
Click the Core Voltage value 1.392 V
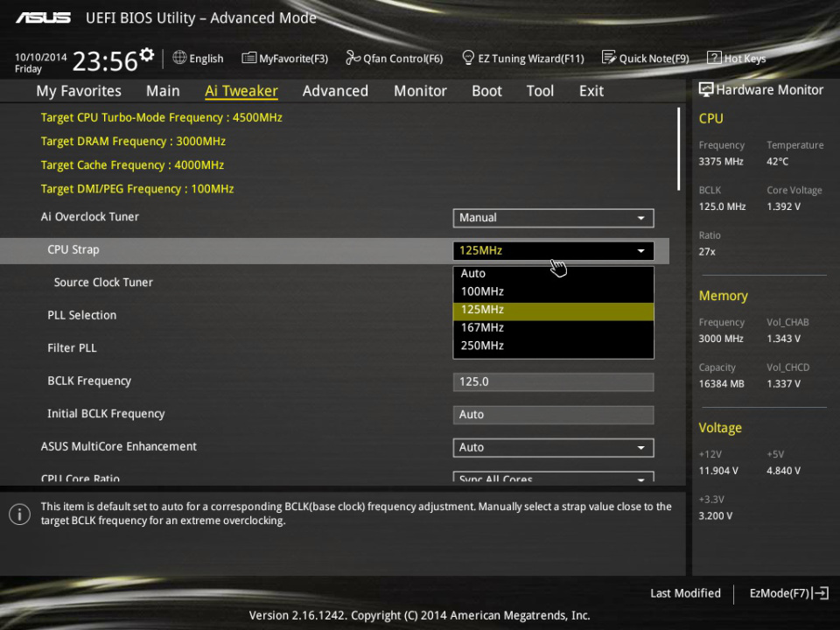784,206
